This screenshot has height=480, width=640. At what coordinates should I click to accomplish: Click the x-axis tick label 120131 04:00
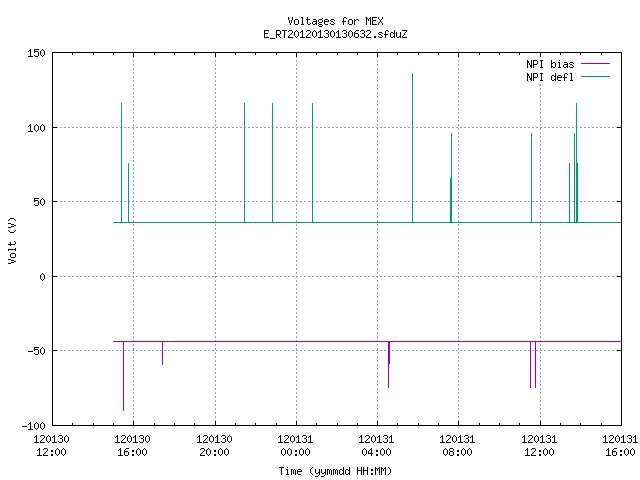pos(376,446)
